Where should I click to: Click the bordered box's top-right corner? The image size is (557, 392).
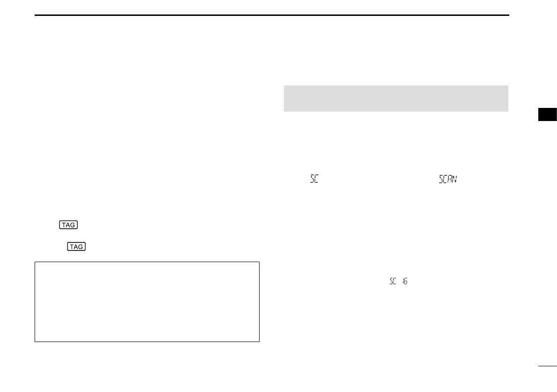pos(259,262)
